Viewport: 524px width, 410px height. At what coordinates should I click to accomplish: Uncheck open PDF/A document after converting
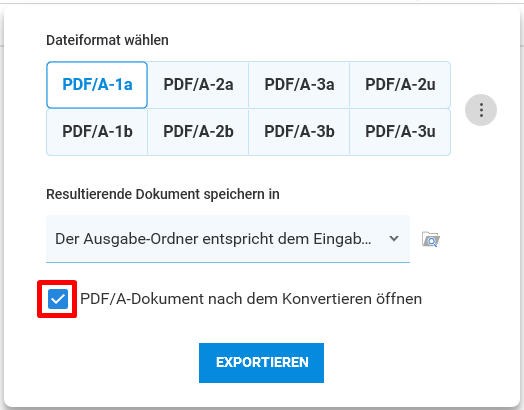[58, 299]
